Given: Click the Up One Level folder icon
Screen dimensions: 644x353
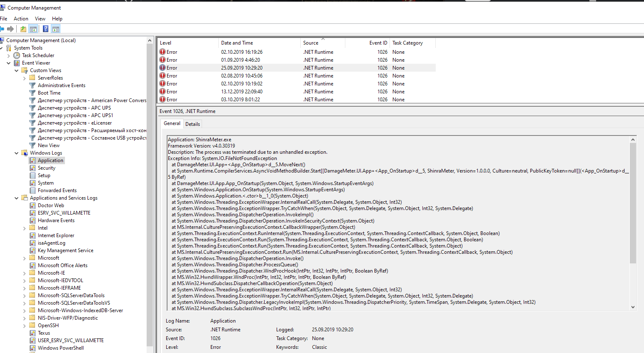Looking at the screenshot, I should pyautogui.click(x=23, y=29).
